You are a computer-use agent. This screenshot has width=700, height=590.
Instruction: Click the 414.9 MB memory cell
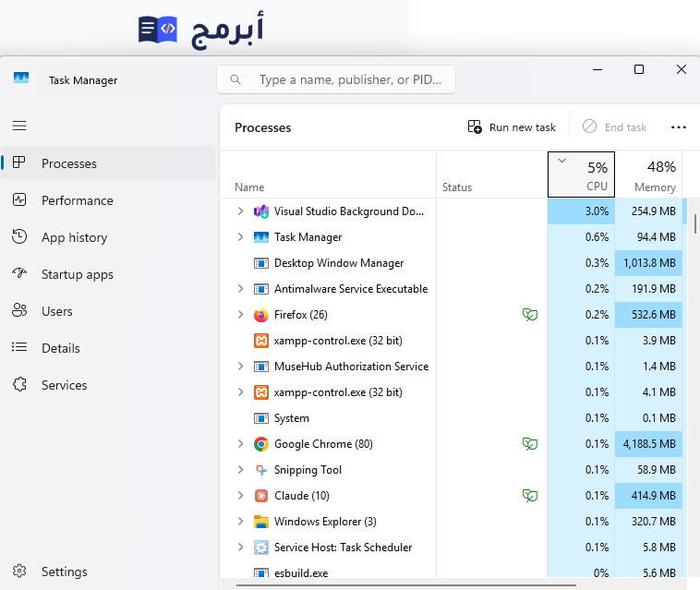(x=648, y=496)
